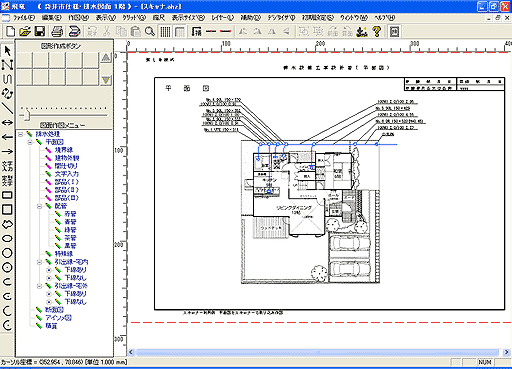Open the 初期設定 menu
The height and width of the screenshot is (369, 512).
coord(318,18)
